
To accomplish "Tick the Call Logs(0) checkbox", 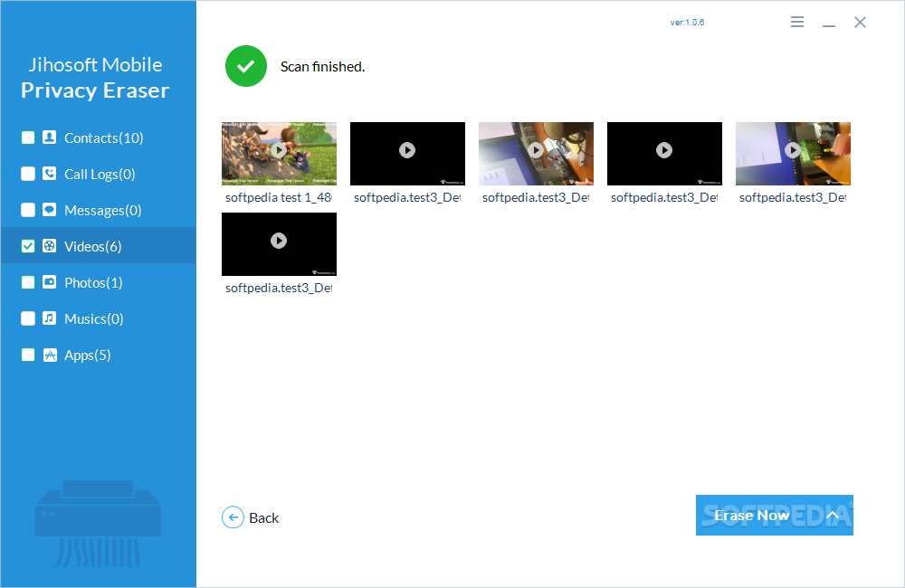I will (28, 174).
